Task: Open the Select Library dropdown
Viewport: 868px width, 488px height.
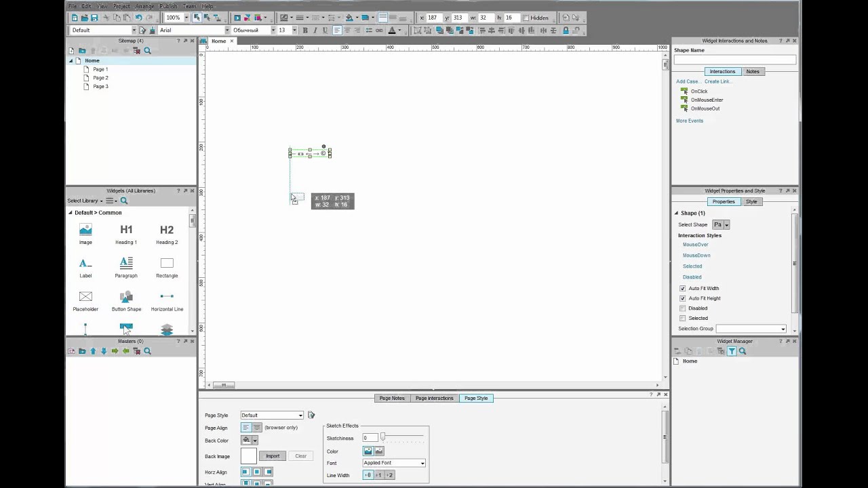Action: pyautogui.click(x=85, y=201)
